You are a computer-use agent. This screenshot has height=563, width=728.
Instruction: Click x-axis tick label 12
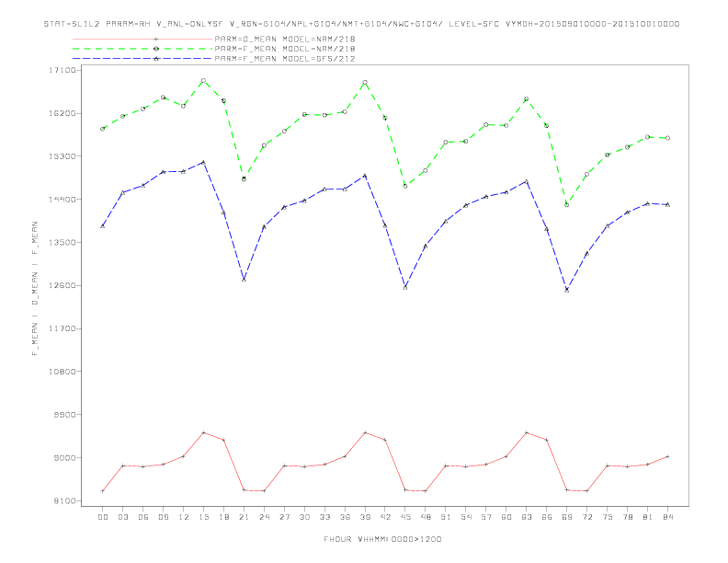[184, 517]
